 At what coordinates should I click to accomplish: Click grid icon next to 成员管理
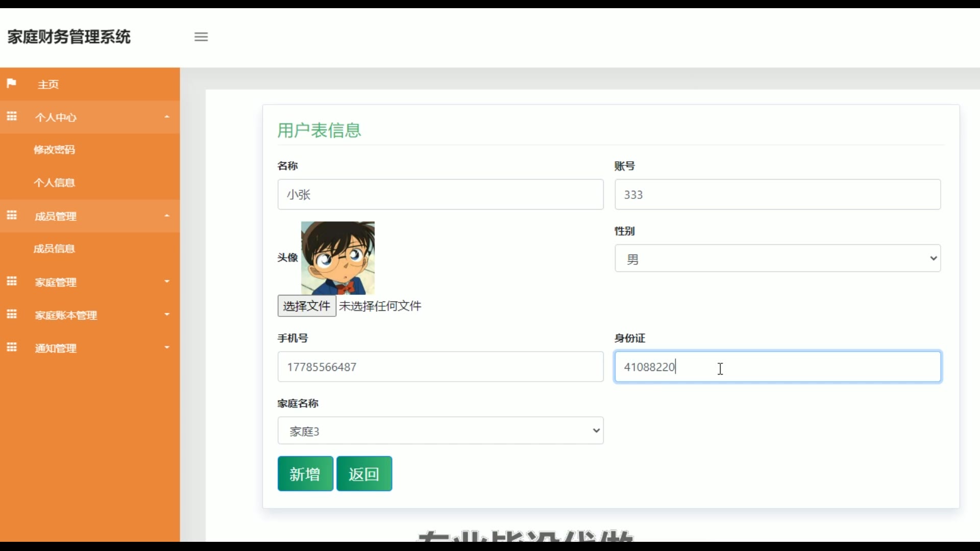point(12,215)
